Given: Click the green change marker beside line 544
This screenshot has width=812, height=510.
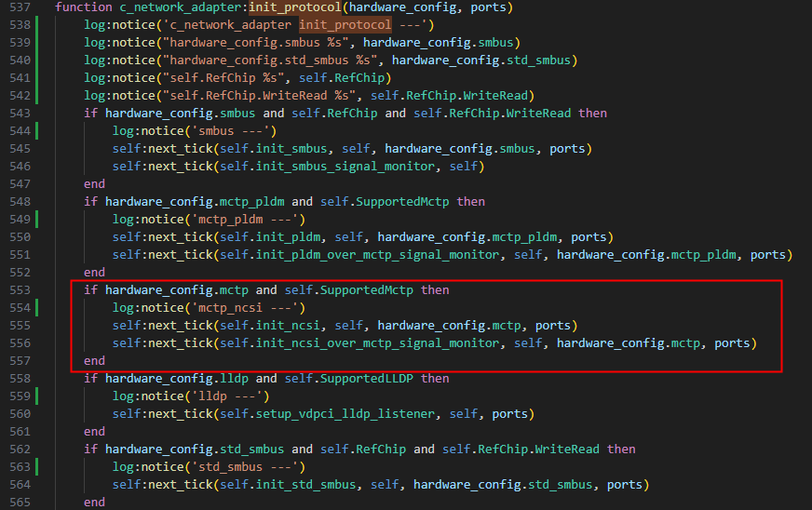Looking at the screenshot, I should click(x=37, y=131).
